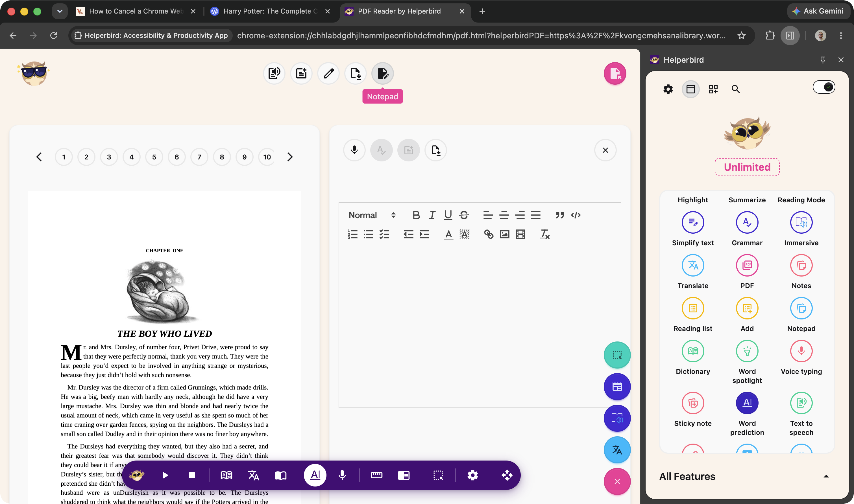Open the Translate feature in side panel
Image resolution: width=854 pixels, height=504 pixels.
(692, 265)
